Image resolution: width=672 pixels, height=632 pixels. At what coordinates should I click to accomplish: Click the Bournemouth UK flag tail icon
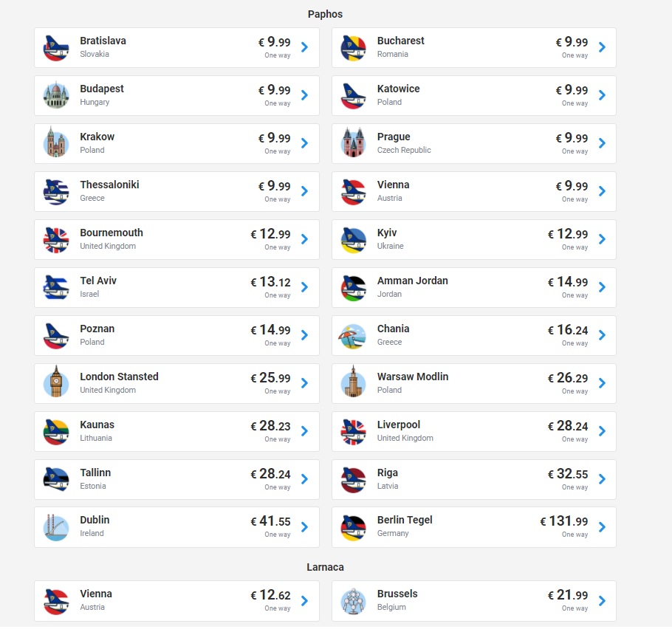click(x=56, y=240)
